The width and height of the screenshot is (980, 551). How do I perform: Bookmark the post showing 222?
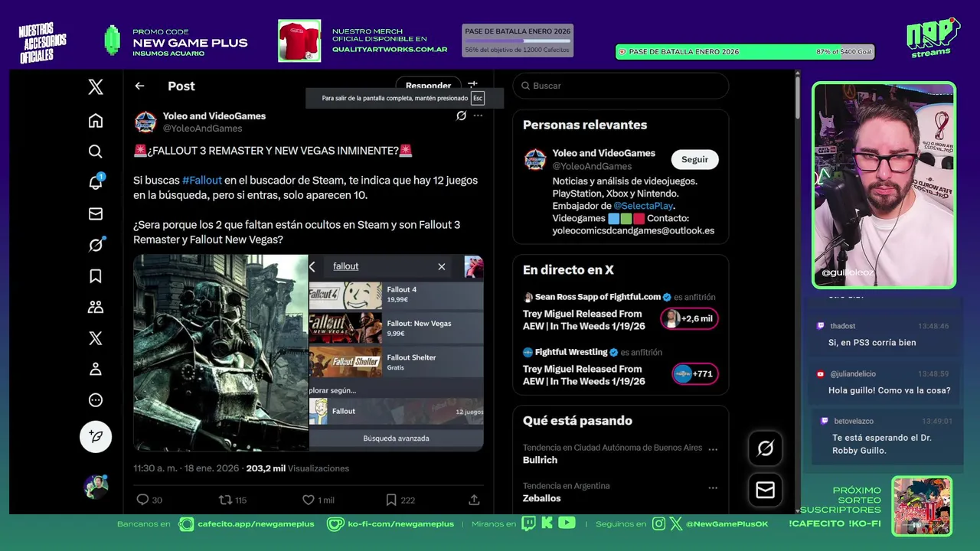tap(400, 500)
